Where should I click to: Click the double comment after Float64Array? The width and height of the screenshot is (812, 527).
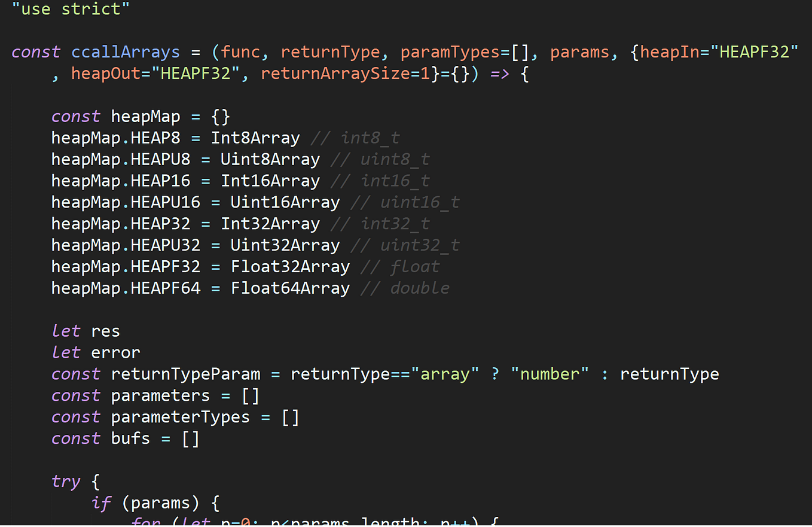pos(419,288)
